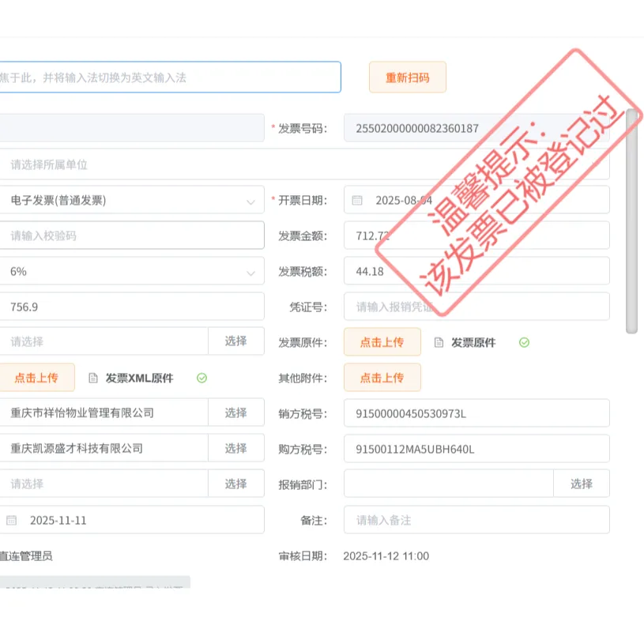Click the 请输入报销凭证 voucher number field

click(x=476, y=306)
